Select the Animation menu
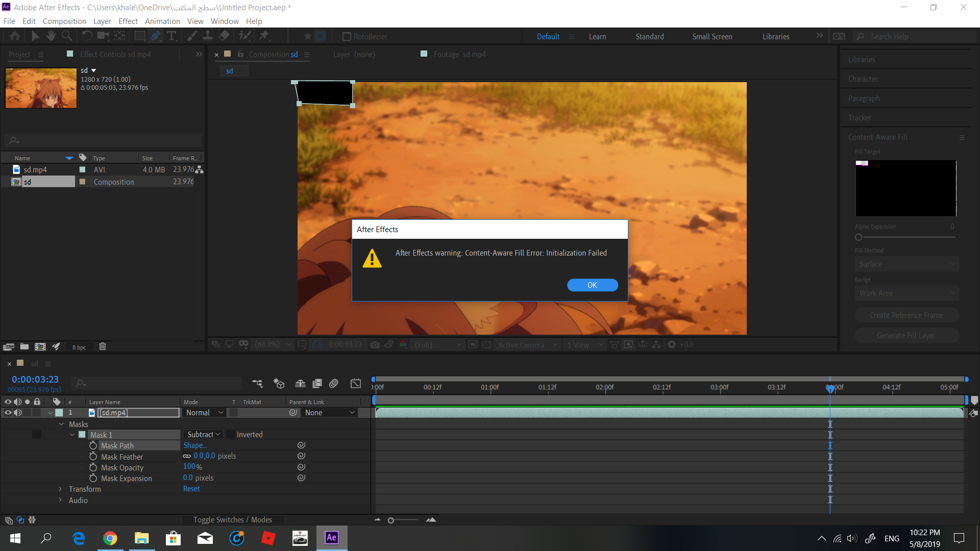 (161, 21)
